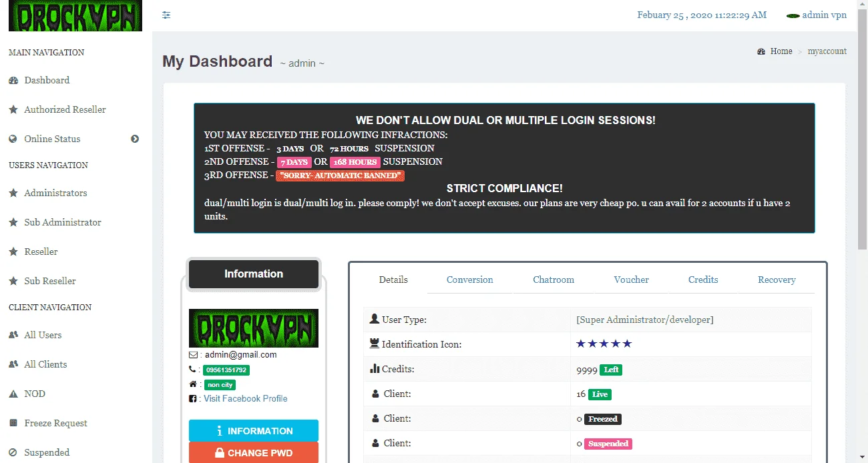Switch to the Details tab
Image resolution: width=868 pixels, height=463 pixels.
click(393, 280)
